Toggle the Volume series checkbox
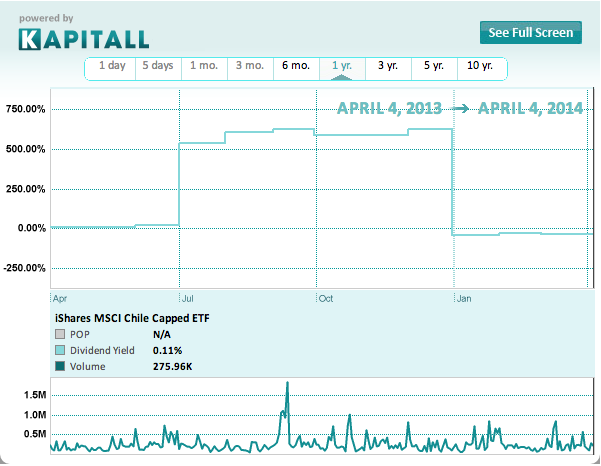Image resolution: width=601 pixels, height=466 pixels. (60, 366)
